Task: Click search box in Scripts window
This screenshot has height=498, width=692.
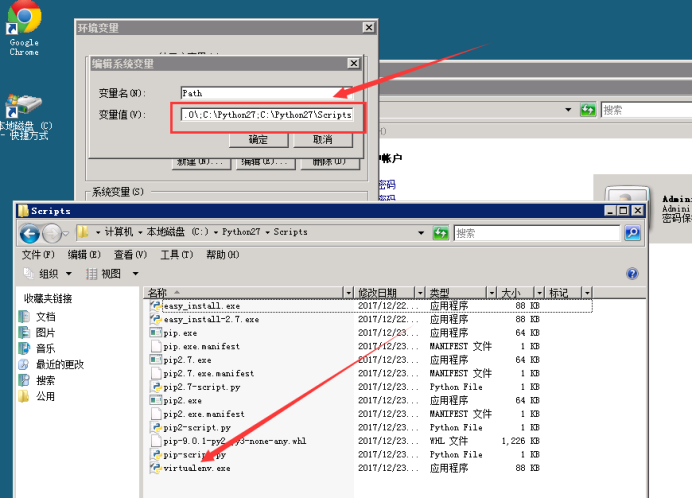Action: pos(537,233)
